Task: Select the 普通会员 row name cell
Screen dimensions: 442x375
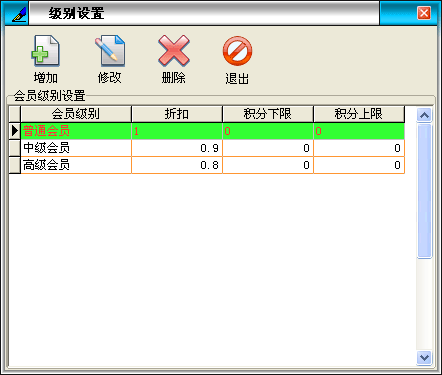Action: click(x=76, y=131)
